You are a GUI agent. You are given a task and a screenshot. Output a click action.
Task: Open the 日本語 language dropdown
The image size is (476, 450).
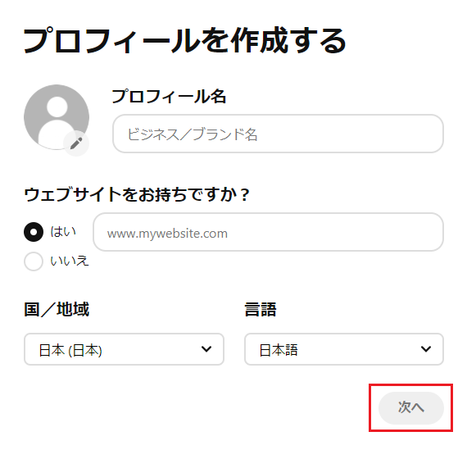(344, 349)
